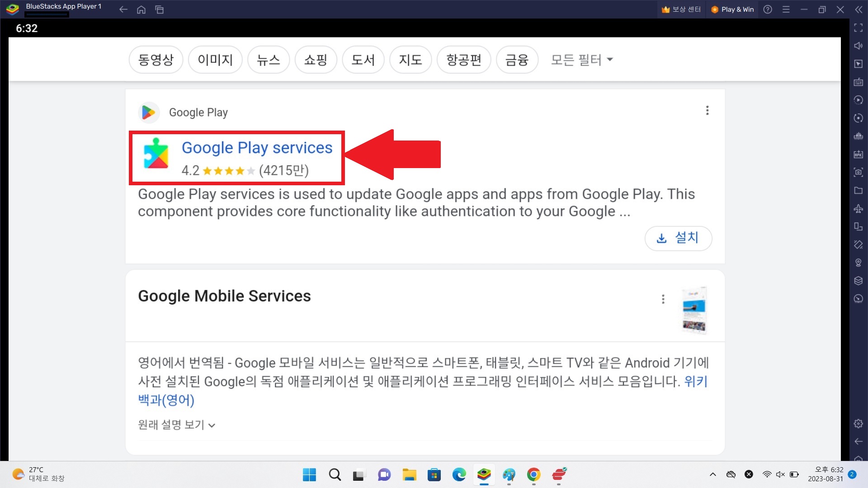Open more options for Google Play result
The width and height of the screenshot is (868, 488).
(x=708, y=111)
